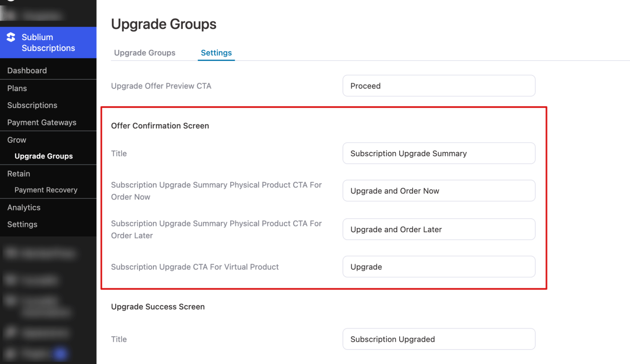The height and width of the screenshot is (364, 630).
Task: Open Payment Recovery submenu item
Action: 46,190
